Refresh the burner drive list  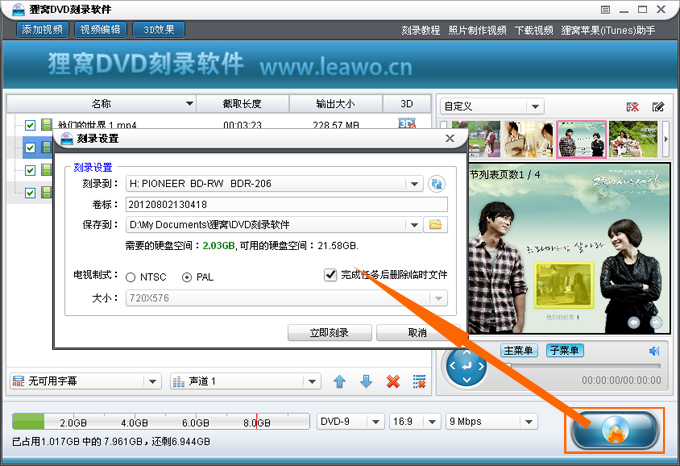437,184
